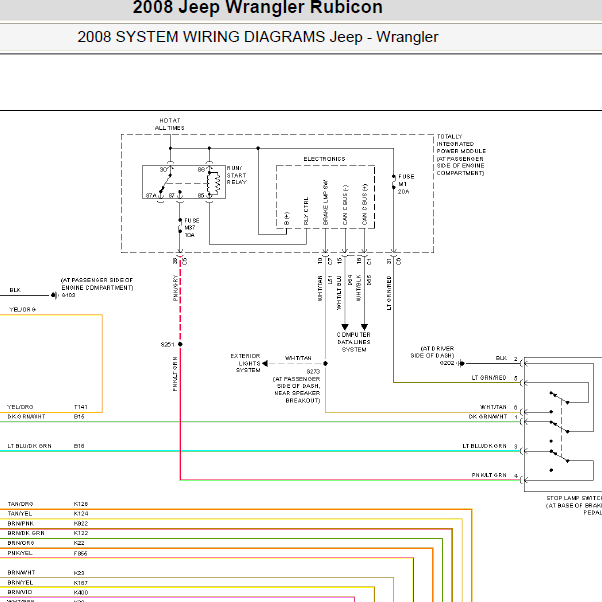The width and height of the screenshot is (602, 602).
Task: Click the 'TOTALLY INTEGRATED POWER MODULE' label
Action: click(x=461, y=144)
